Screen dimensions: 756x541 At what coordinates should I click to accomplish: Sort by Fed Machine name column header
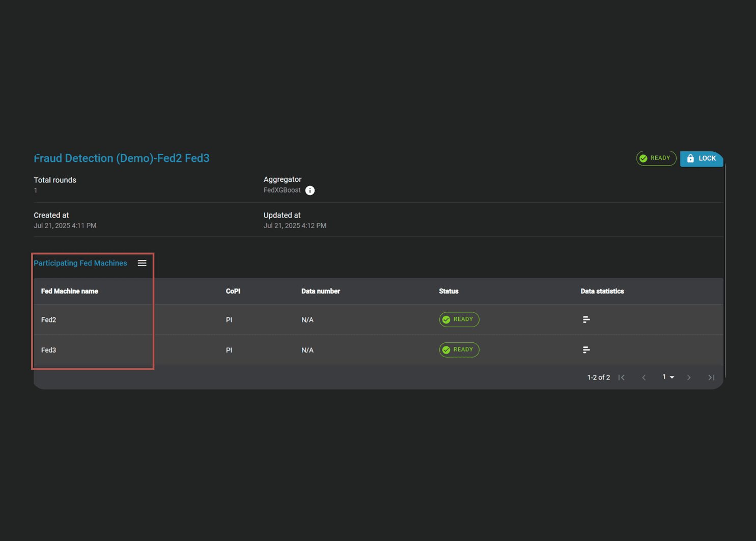[70, 291]
